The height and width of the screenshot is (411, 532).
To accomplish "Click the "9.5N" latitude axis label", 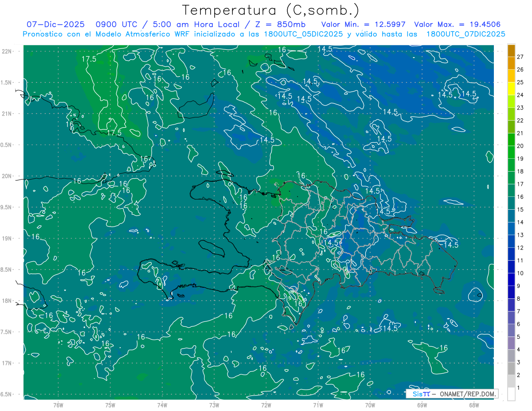I will [x=7, y=207].
